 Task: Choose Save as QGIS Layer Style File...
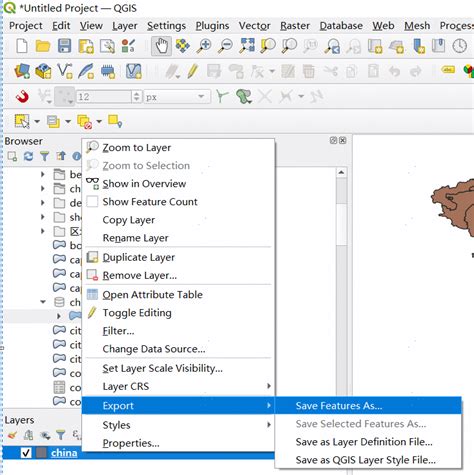(368, 460)
